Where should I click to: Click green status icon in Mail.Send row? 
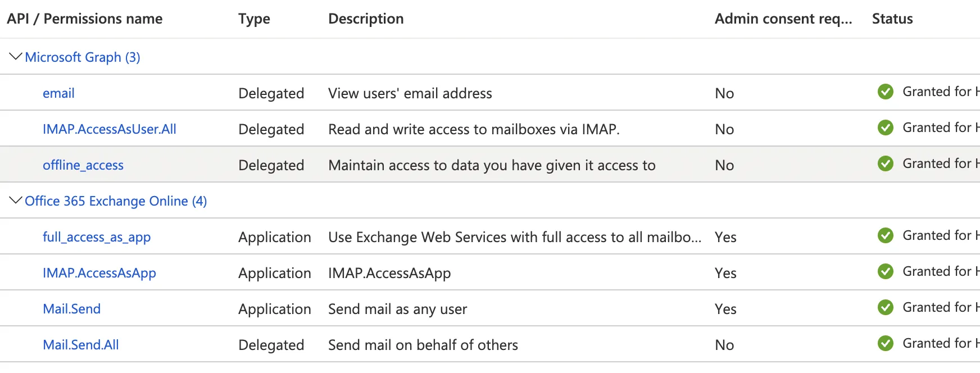click(x=886, y=307)
